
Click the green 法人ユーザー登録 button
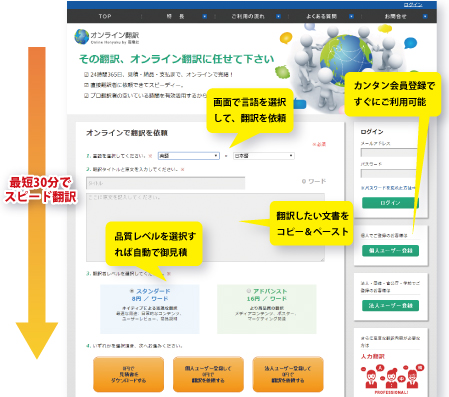click(x=390, y=305)
